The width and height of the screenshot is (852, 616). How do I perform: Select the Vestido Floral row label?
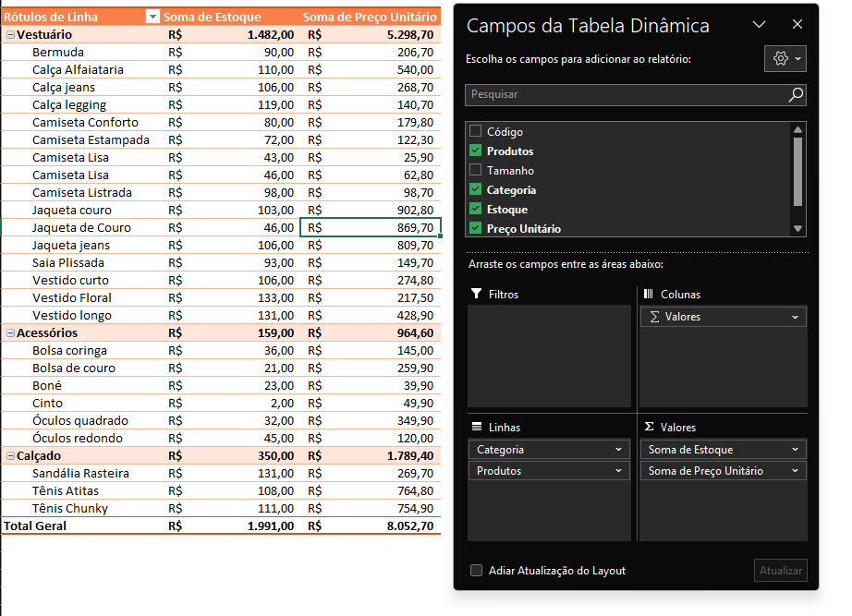[x=72, y=297]
